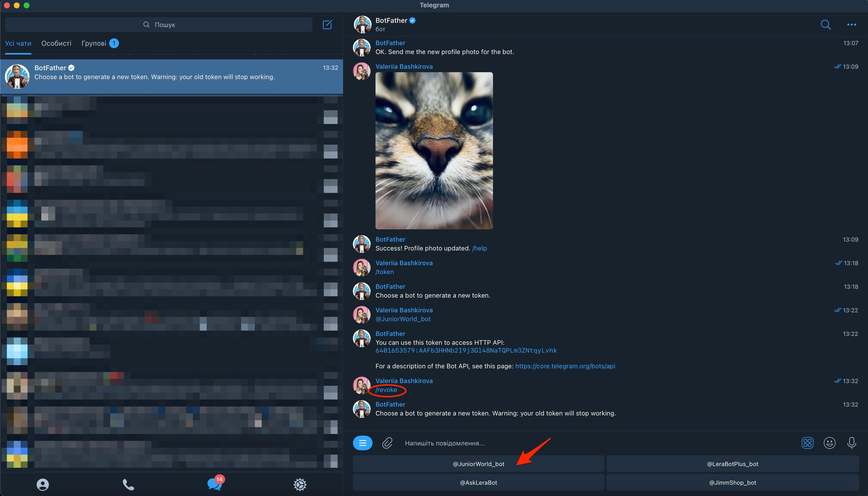This screenshot has width=868, height=496.
Task: Toggle the bot commands menu button
Action: (362, 443)
